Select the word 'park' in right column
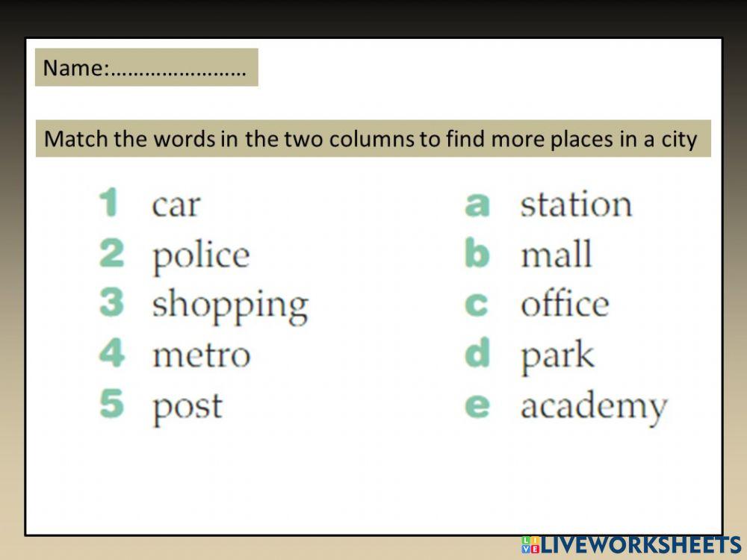 [x=557, y=356]
